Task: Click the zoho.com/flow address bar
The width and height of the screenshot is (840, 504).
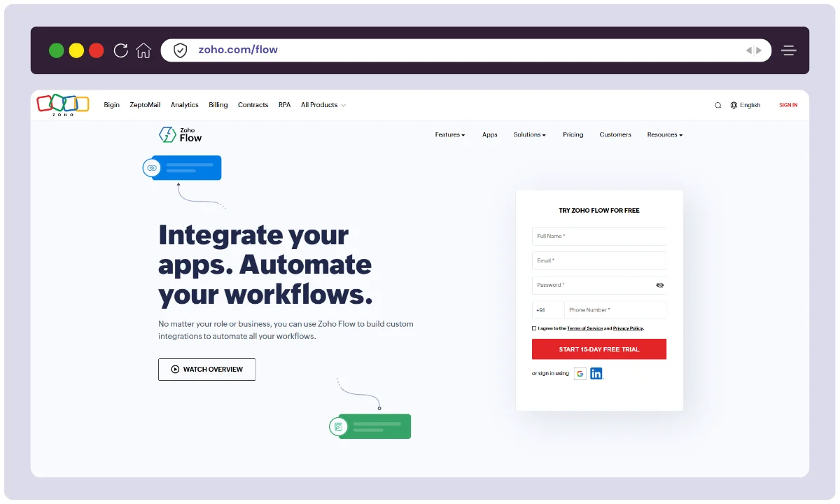Action: click(x=466, y=50)
